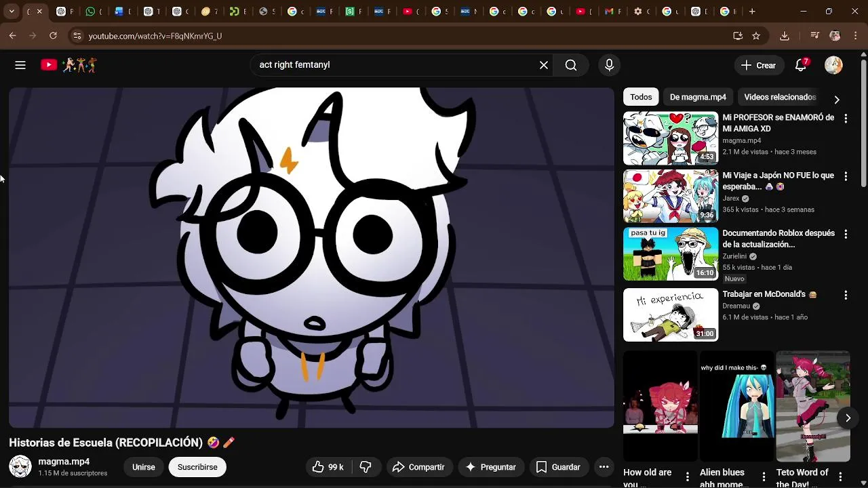Select the Videos relacionados filter chip
The image size is (868, 488).
(780, 97)
